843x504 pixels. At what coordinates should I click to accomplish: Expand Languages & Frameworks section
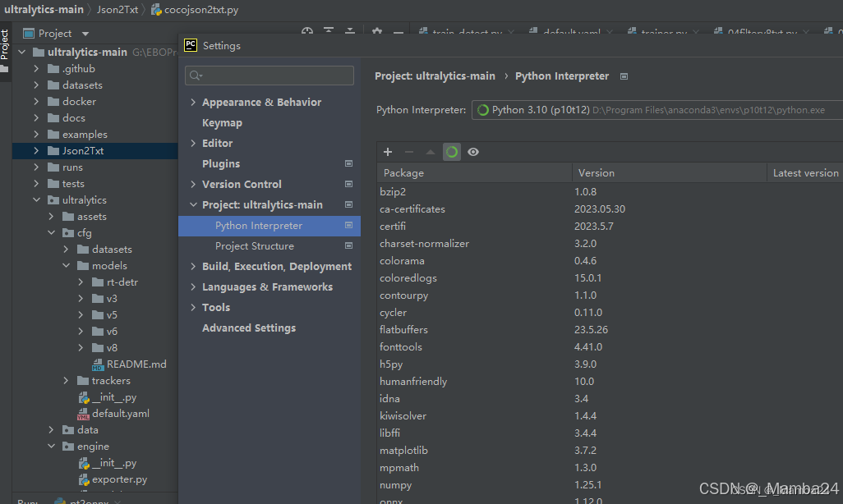click(193, 286)
